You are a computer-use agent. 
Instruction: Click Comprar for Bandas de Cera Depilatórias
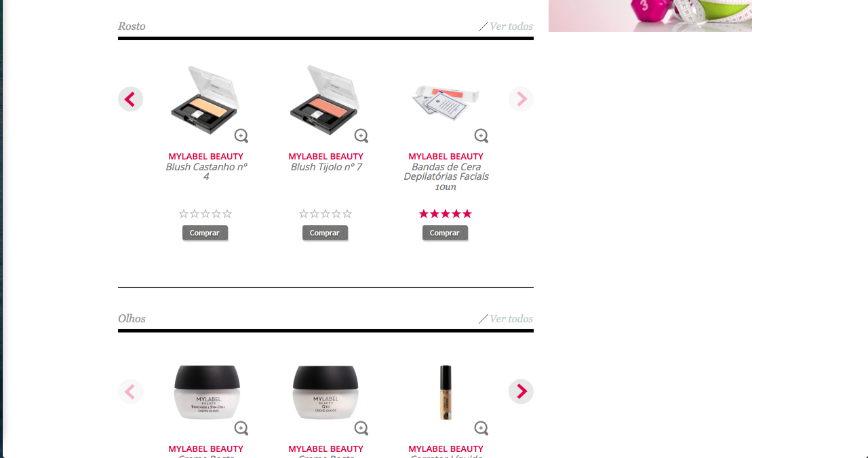click(445, 233)
